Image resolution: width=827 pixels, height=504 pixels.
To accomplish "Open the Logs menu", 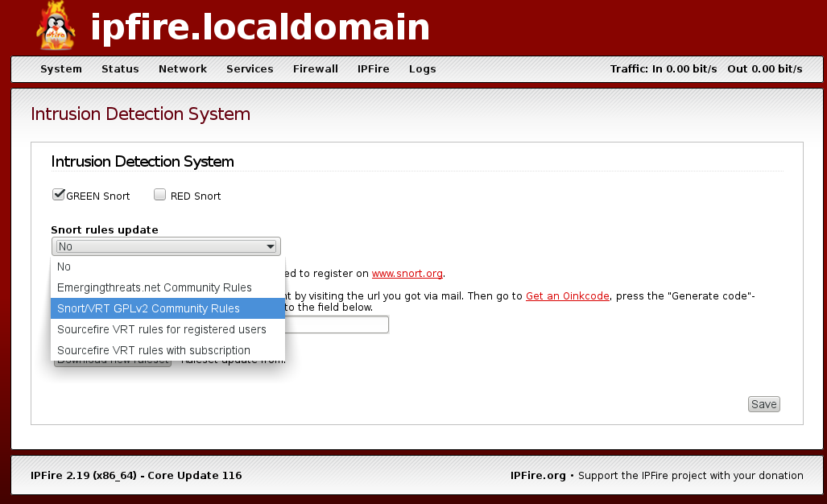I will pyautogui.click(x=423, y=69).
